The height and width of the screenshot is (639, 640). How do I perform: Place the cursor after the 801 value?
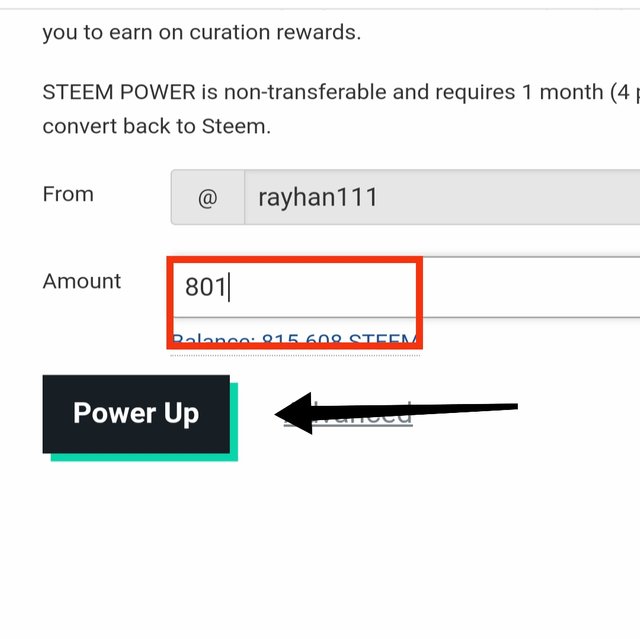point(231,287)
